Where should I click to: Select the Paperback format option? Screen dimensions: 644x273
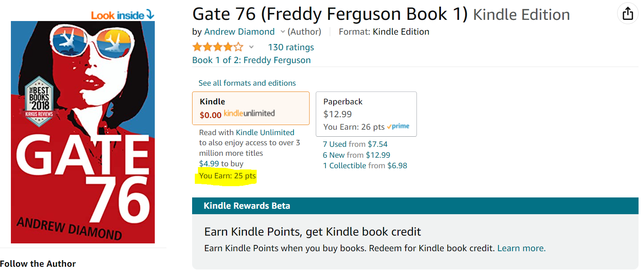pyautogui.click(x=366, y=114)
